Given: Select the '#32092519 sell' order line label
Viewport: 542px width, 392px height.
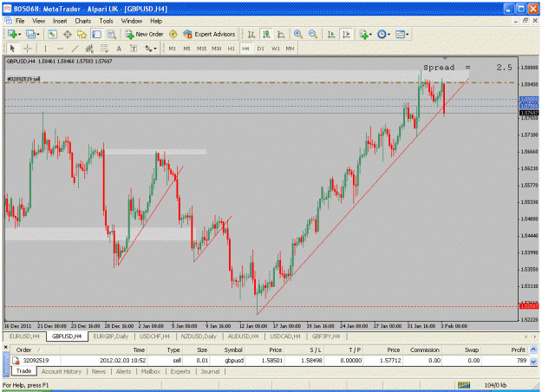Looking at the screenshot, I should click(x=23, y=79).
